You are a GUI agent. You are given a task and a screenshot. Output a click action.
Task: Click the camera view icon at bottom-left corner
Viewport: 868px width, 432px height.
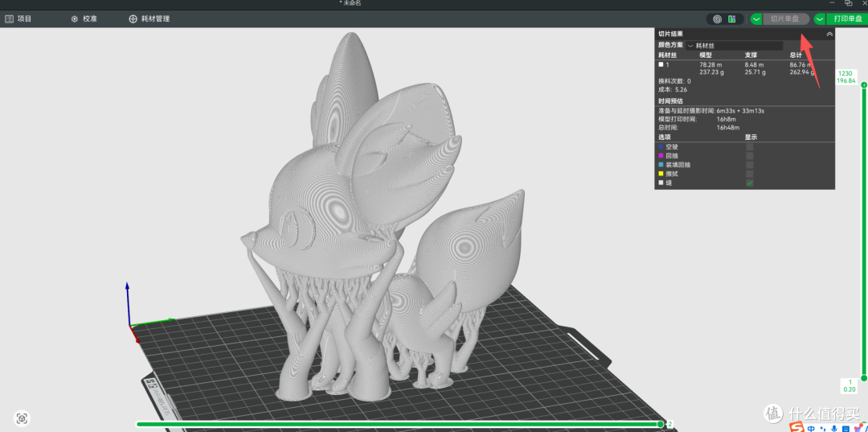pyautogui.click(x=22, y=418)
